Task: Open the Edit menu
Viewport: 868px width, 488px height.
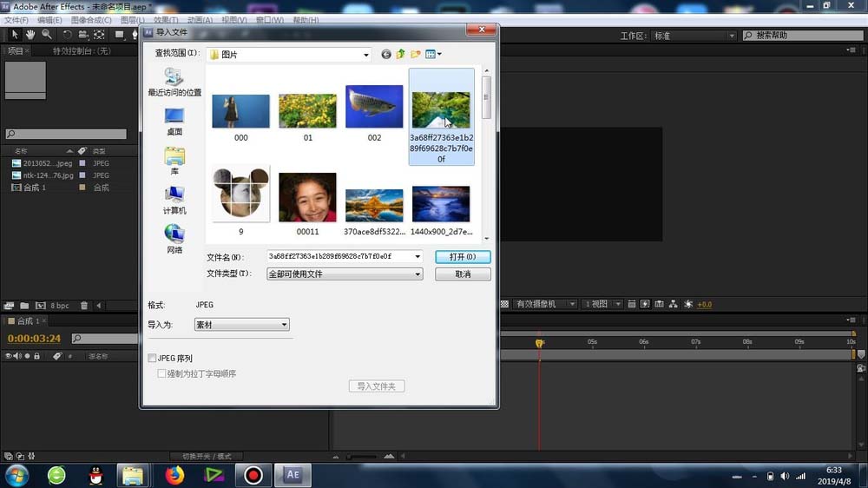Action: (49, 20)
